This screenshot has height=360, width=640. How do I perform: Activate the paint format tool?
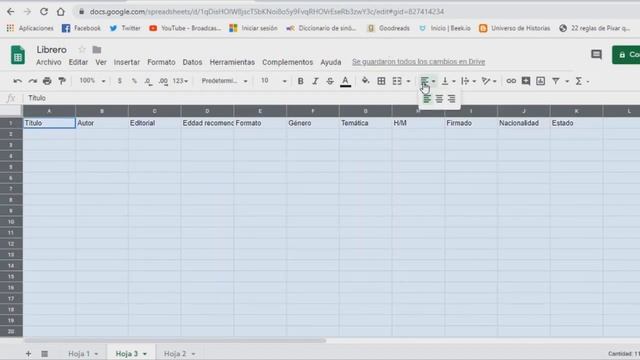pos(62,81)
